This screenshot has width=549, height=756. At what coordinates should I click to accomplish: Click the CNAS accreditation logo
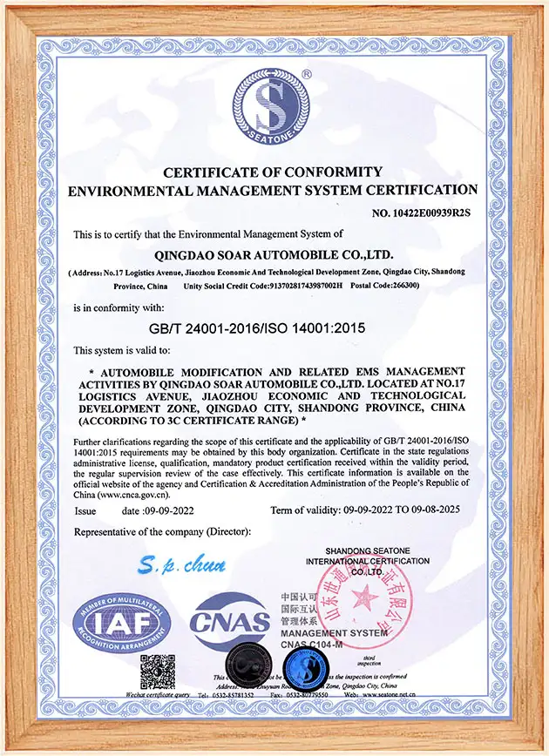coord(230,622)
